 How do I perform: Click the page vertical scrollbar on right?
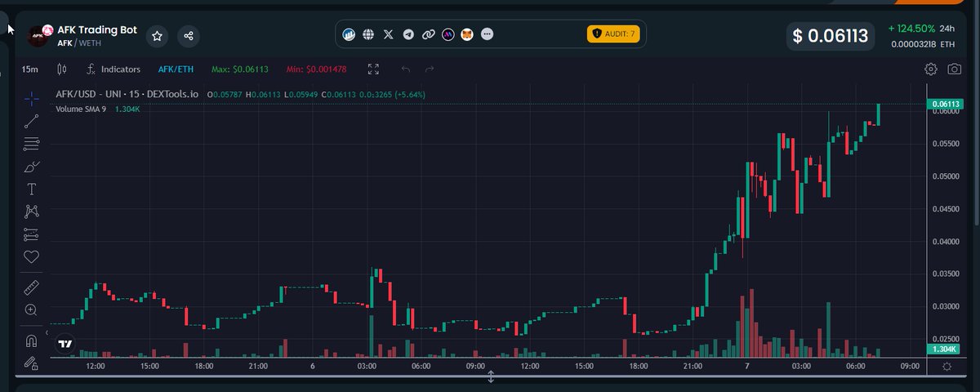(x=977, y=114)
